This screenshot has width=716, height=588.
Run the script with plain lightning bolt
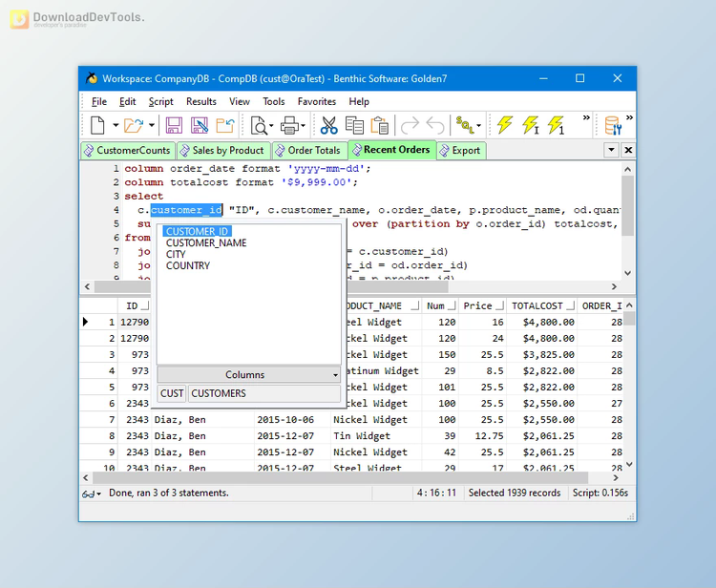(x=505, y=125)
